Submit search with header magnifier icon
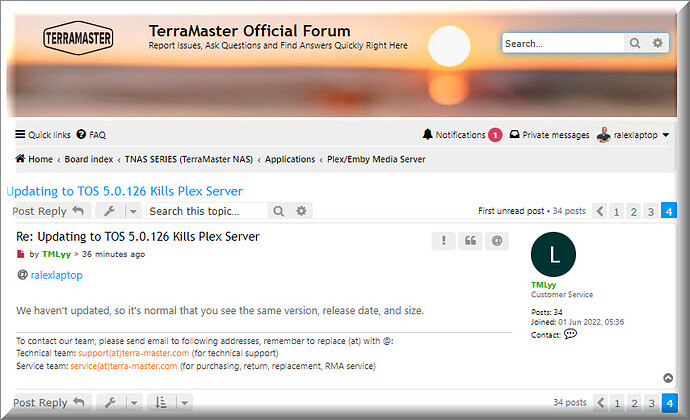Viewport: 690px width, 420px height. coord(635,43)
